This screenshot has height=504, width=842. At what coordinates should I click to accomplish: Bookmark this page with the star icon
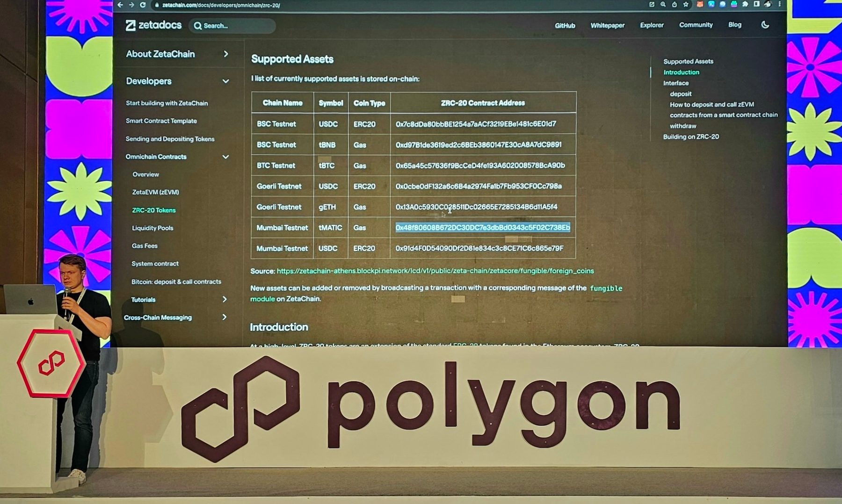tap(686, 4)
